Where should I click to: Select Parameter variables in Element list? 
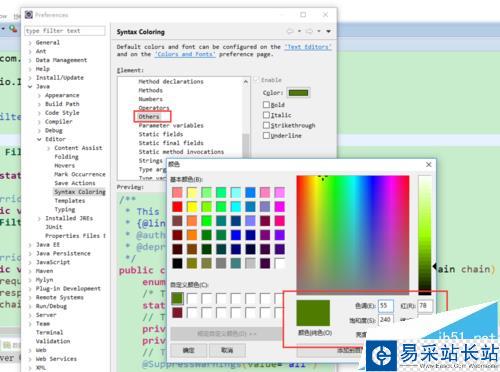[171, 126]
